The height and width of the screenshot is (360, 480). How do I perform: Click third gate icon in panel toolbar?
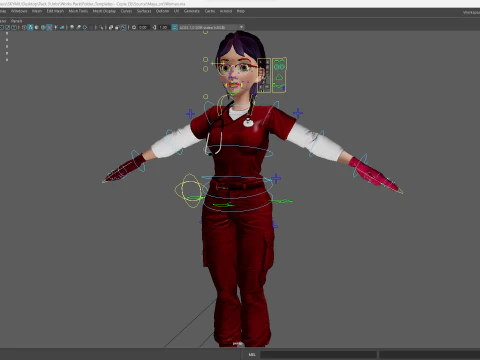pos(14,27)
